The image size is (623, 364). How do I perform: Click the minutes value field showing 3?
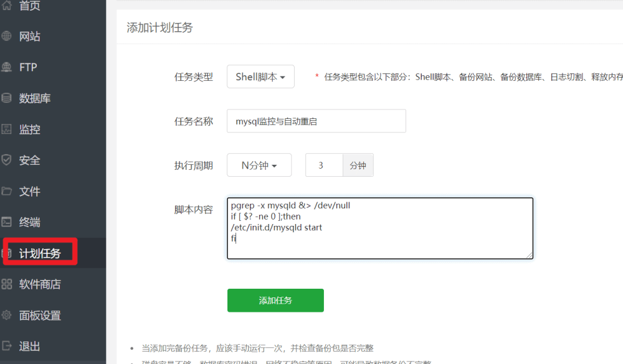click(x=324, y=165)
